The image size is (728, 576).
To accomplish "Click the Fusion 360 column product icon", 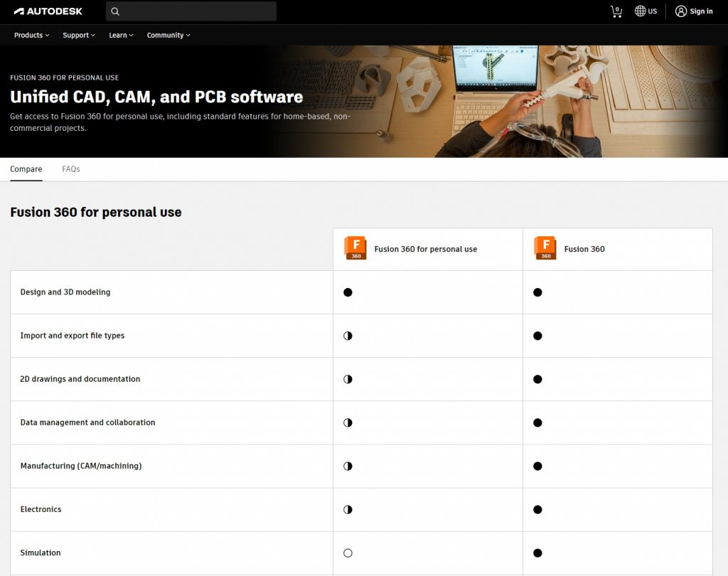I will pos(545,248).
